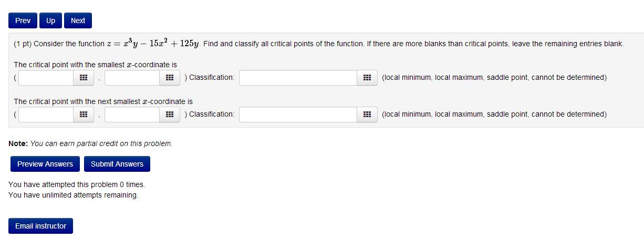This screenshot has height=248, width=644.
Task: Focus y-coordinate box of second critical point
Action: click(x=132, y=115)
